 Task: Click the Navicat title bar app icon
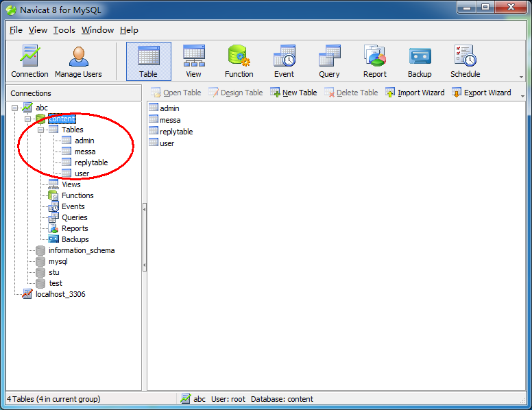[11, 10]
